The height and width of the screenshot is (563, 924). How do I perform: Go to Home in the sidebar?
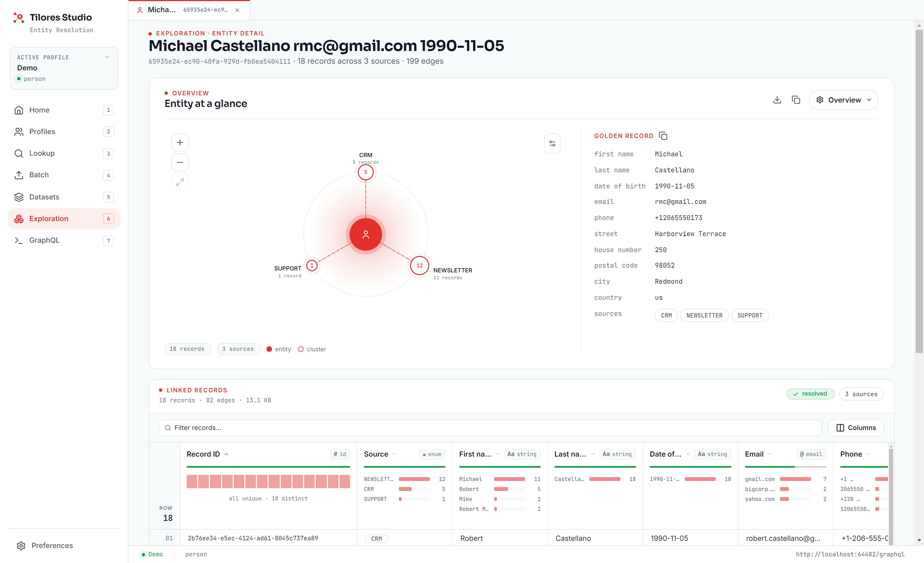pyautogui.click(x=64, y=110)
